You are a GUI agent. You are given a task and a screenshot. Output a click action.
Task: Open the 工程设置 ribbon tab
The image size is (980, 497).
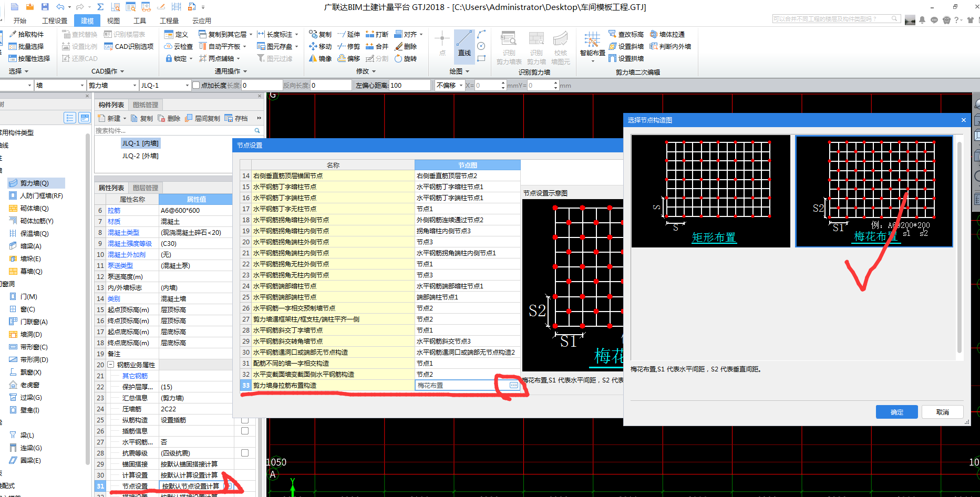tap(55, 20)
